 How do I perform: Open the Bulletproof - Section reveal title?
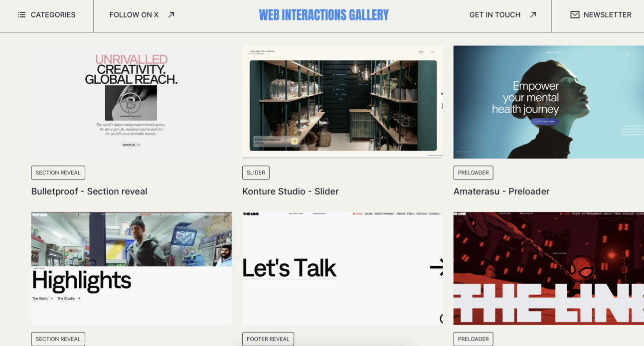coord(89,191)
